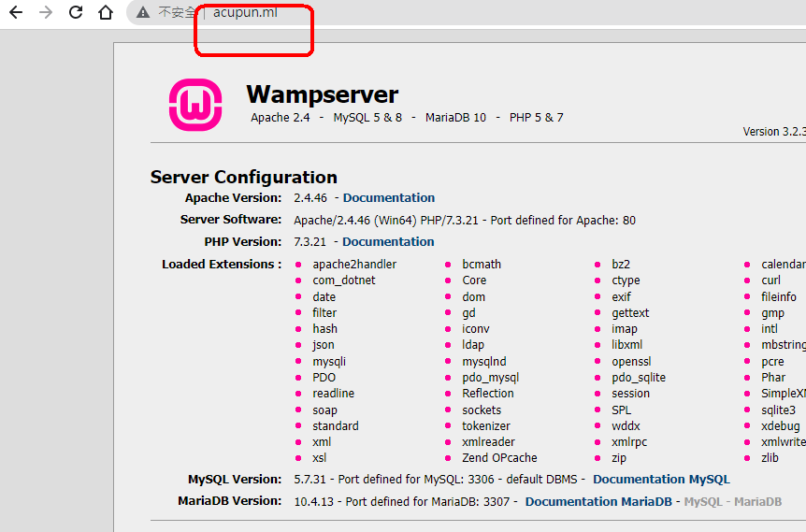The width and height of the screenshot is (806, 532).
Task: Click the xmlrpc extension entry
Action: tap(629, 441)
